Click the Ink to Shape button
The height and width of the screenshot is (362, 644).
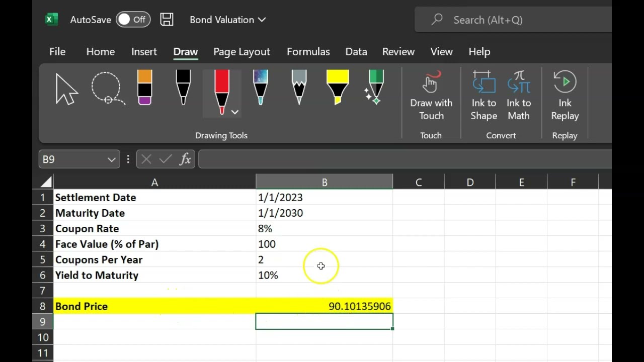[x=484, y=96]
